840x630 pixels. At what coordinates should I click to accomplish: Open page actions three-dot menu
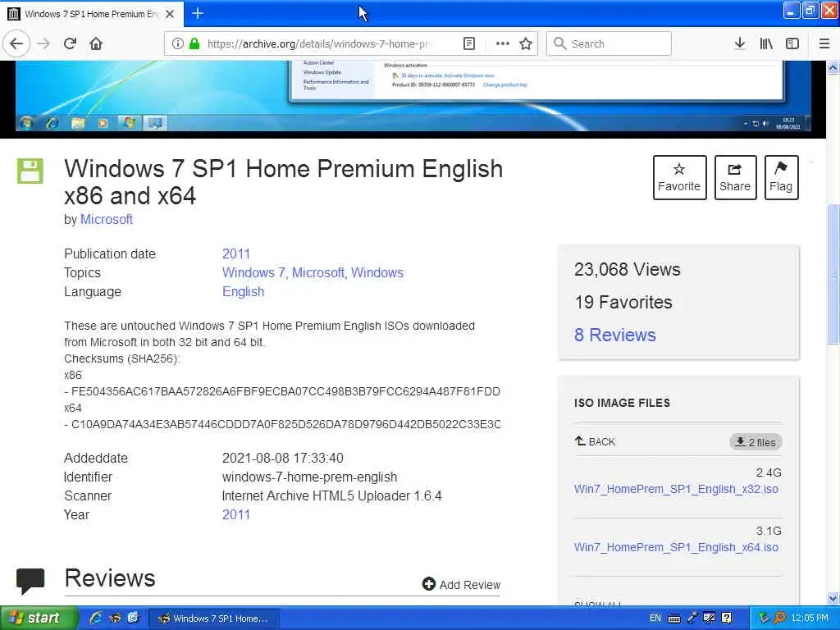[503, 43]
